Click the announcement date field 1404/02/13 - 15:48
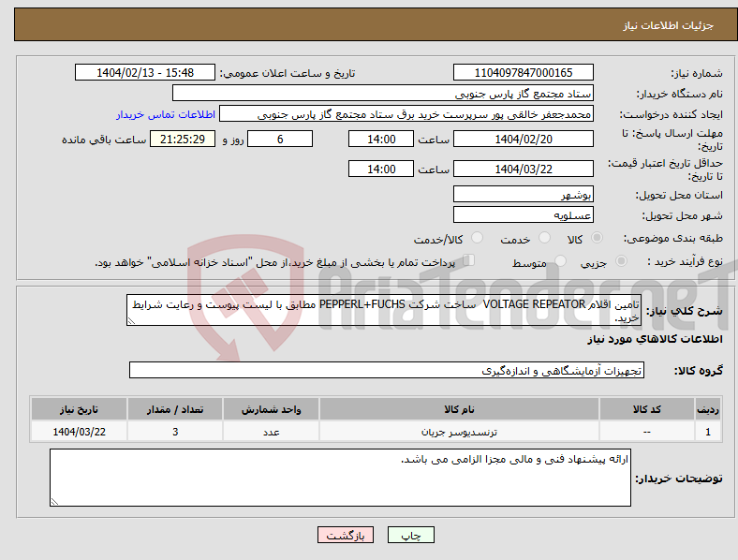Screen dimensions: 738x560 145,72
